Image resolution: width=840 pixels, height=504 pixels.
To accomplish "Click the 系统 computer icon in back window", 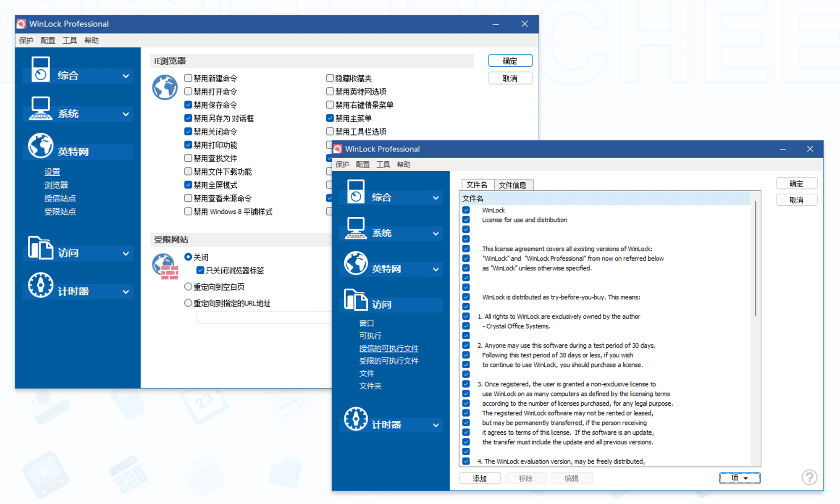I will (x=40, y=108).
